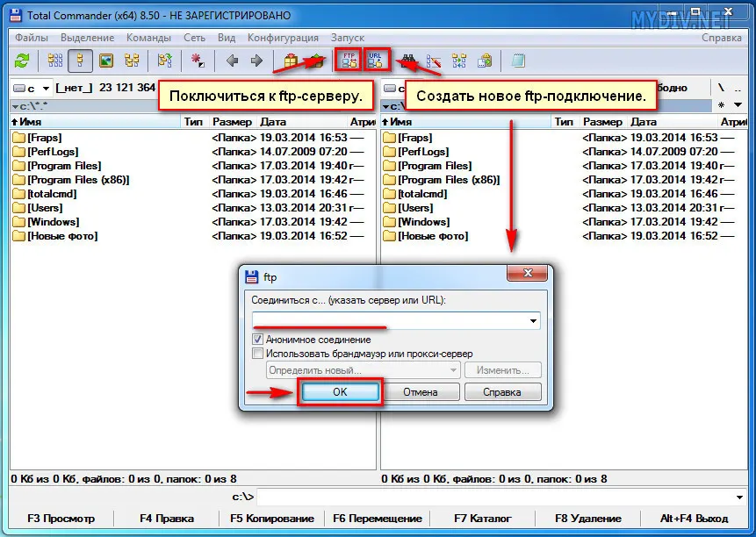The image size is (756, 537).
Task: Sort left panel by Имя column header
Action: click(95, 122)
